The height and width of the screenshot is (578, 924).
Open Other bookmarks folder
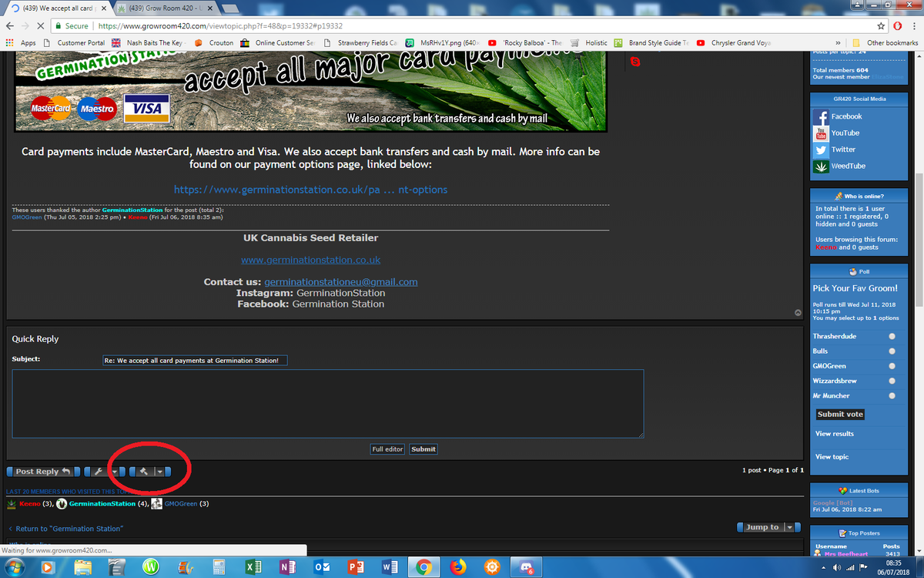coord(885,43)
